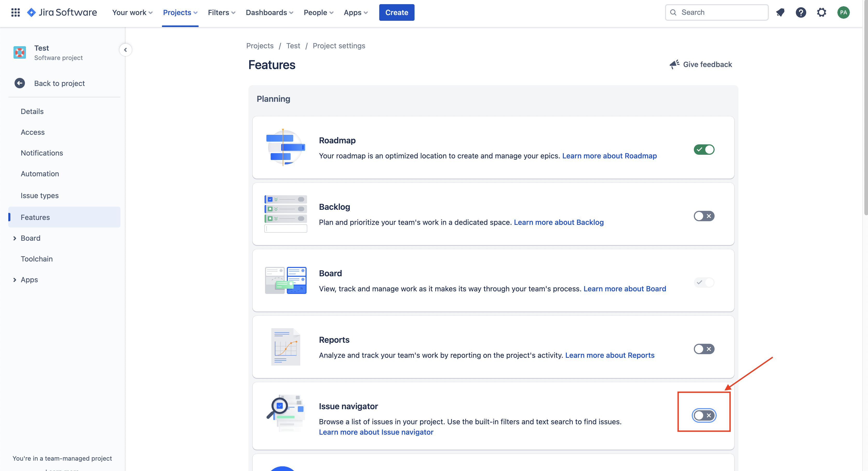868x471 pixels.
Task: Open the Learn more about Backlog link
Action: 558,222
